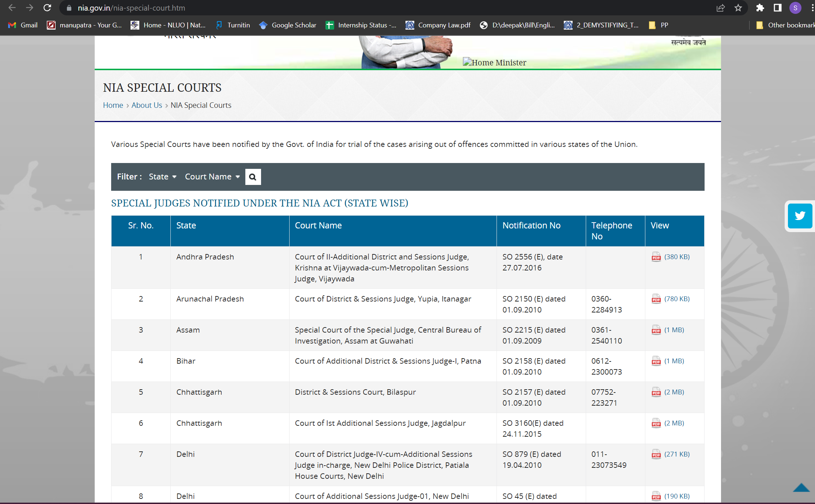Go to Home breadcrumb link
Viewport: 815px width, 504px height.
(x=113, y=105)
